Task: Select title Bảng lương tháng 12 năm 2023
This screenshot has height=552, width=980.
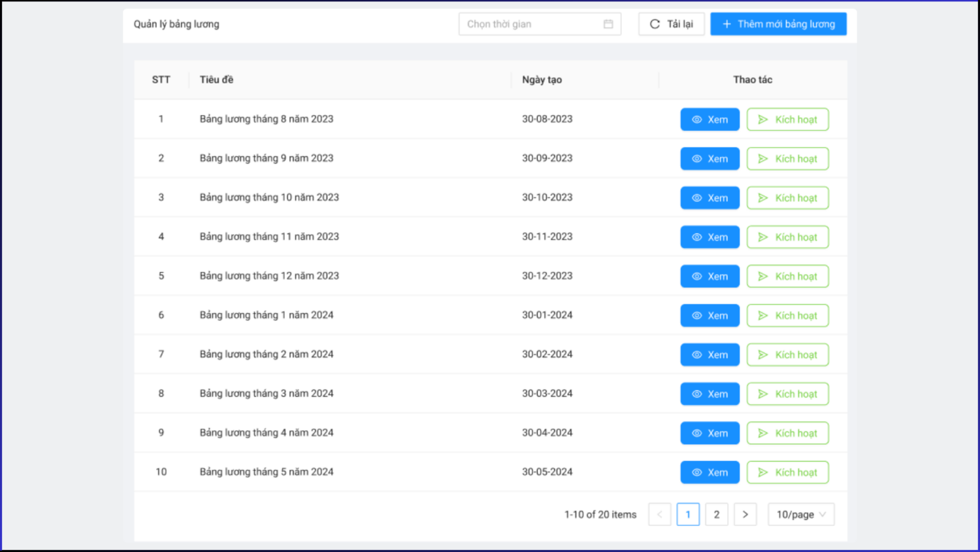Action: [269, 276]
